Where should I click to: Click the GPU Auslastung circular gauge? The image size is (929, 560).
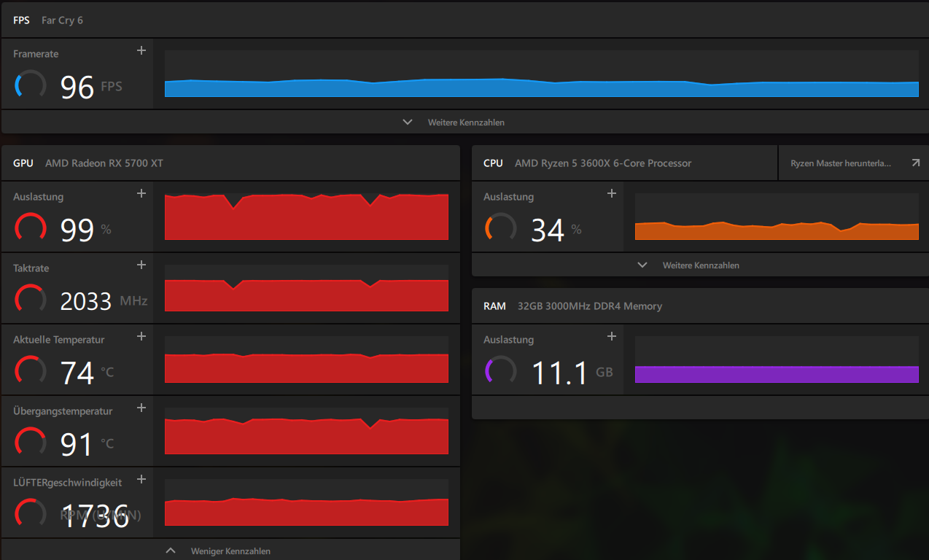click(31, 228)
